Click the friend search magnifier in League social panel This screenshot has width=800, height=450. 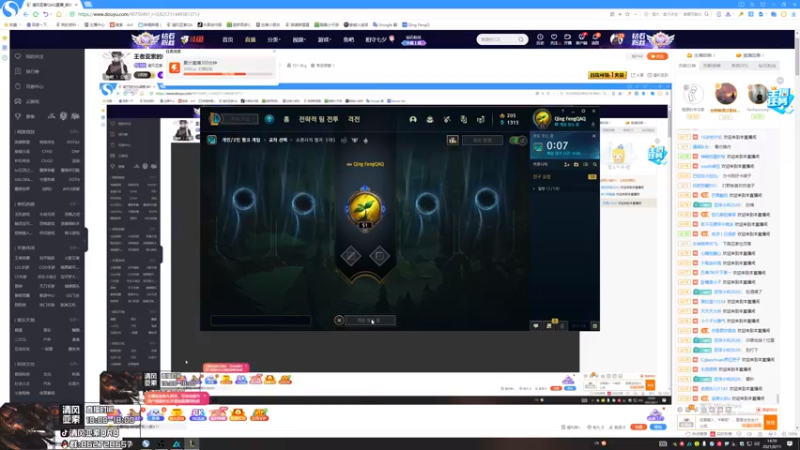tap(594, 164)
